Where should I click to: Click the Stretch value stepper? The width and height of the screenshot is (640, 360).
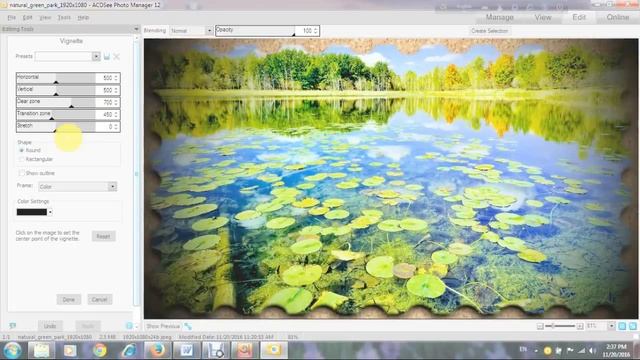[x=116, y=127]
